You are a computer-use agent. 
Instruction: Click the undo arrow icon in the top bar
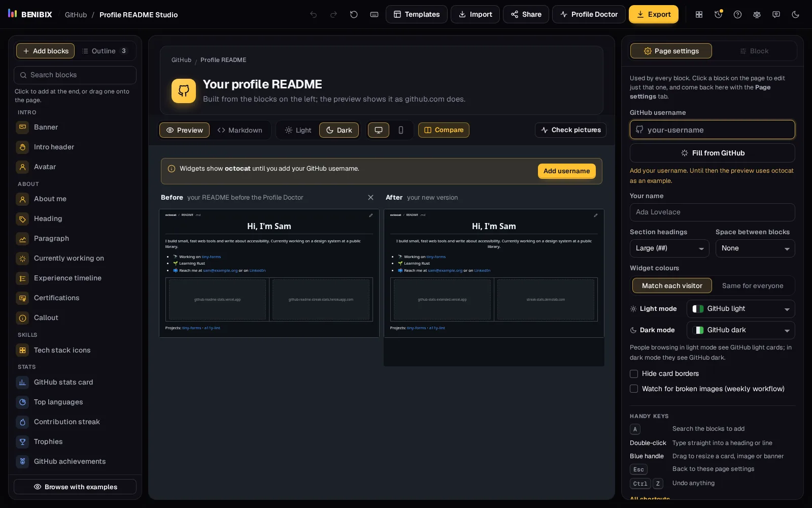(314, 14)
